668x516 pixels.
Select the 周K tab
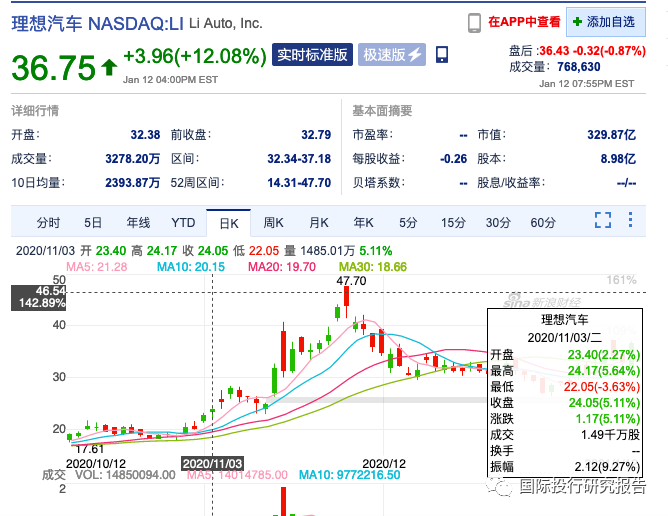274,222
